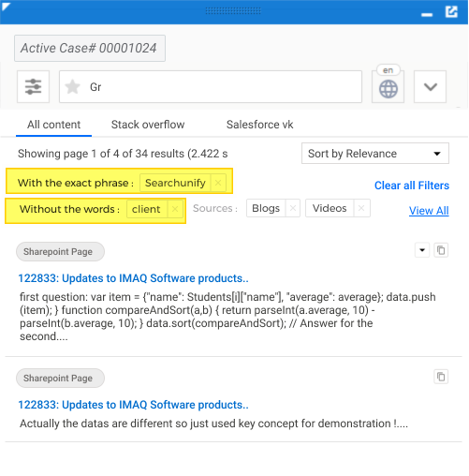Switch to the Stack overflow tab
The height and width of the screenshot is (476, 469).
tap(148, 125)
